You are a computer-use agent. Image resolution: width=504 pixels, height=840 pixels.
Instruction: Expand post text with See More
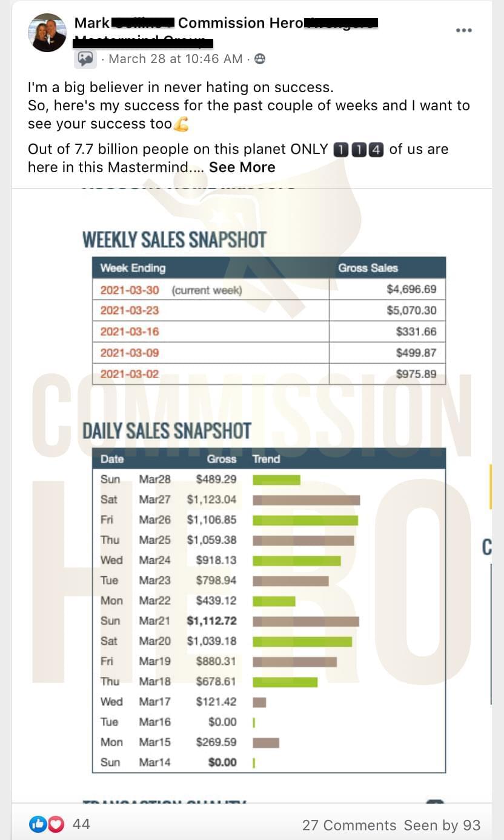click(x=242, y=167)
